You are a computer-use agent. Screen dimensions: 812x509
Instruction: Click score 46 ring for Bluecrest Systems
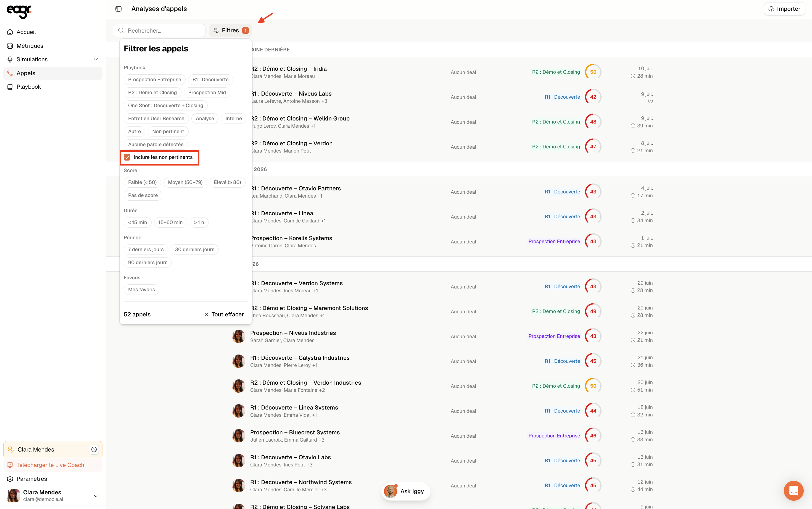(593, 435)
